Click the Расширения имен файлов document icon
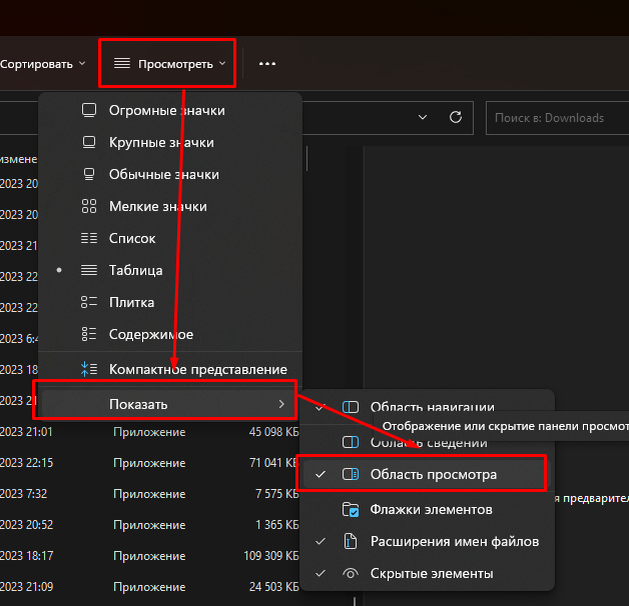The height and width of the screenshot is (606, 629). tap(350, 541)
